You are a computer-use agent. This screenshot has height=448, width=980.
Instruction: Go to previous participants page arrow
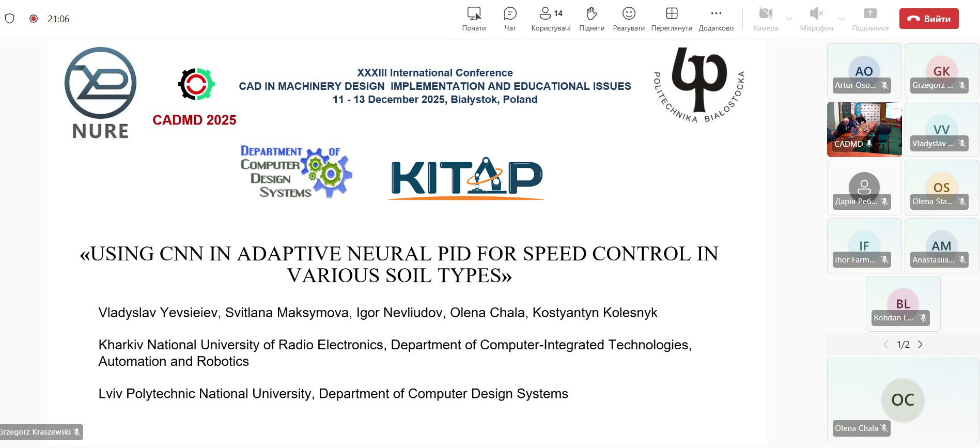coord(885,345)
